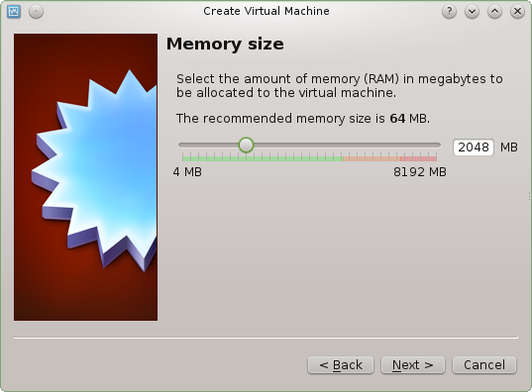Screen dimensions: 532x392
Task: Close the Create Virtual Machine dialog
Action: [x=517, y=12]
